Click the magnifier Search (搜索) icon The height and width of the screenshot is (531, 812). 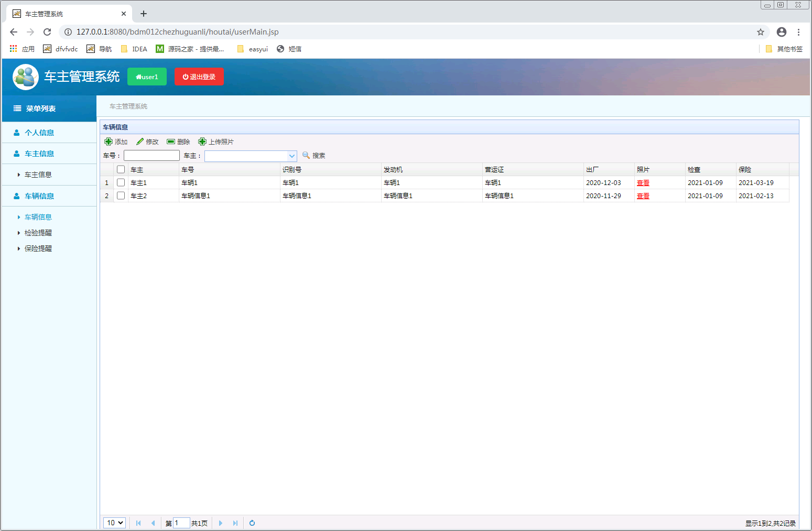pyautogui.click(x=306, y=155)
